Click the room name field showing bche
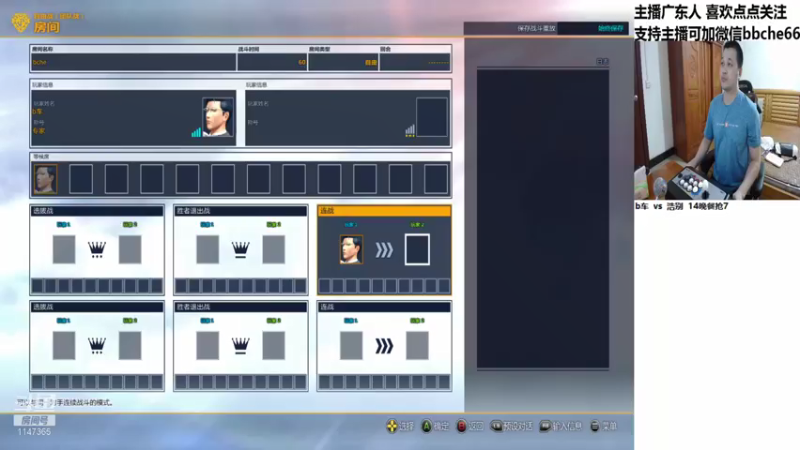Viewport: 800px width, 450px height. pos(133,62)
